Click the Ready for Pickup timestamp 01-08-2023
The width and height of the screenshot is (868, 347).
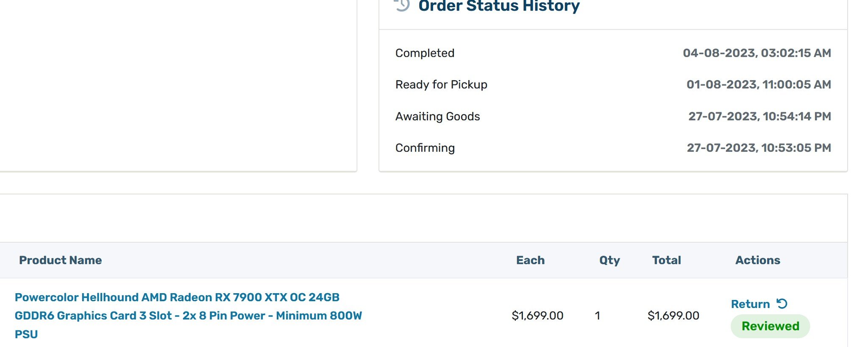click(x=759, y=85)
